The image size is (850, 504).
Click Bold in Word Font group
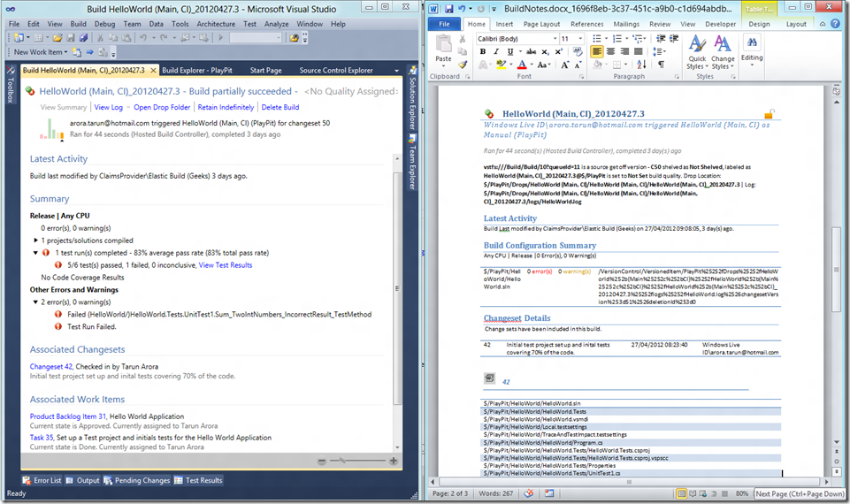tap(482, 51)
